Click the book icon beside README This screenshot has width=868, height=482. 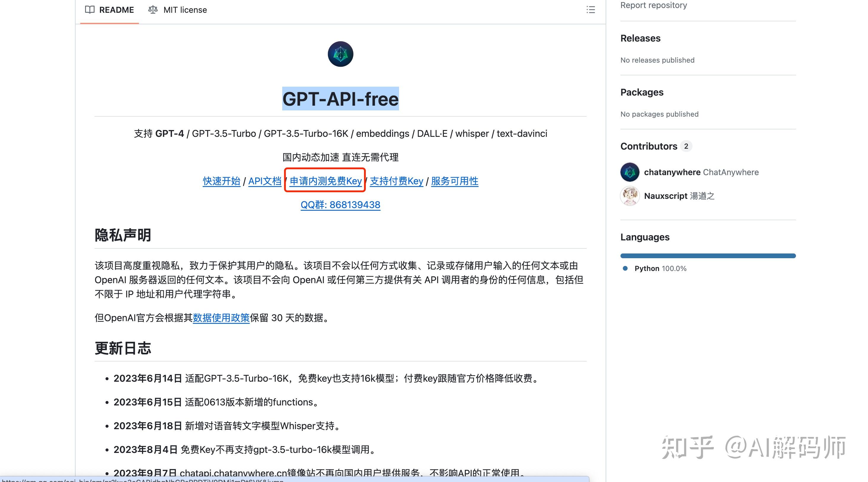click(90, 10)
